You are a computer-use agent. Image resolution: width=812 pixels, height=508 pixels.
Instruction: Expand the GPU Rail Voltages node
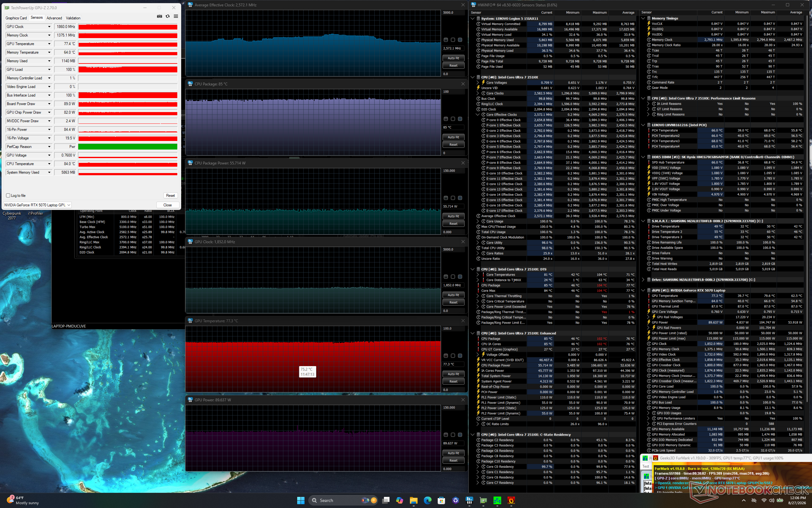[648, 317]
